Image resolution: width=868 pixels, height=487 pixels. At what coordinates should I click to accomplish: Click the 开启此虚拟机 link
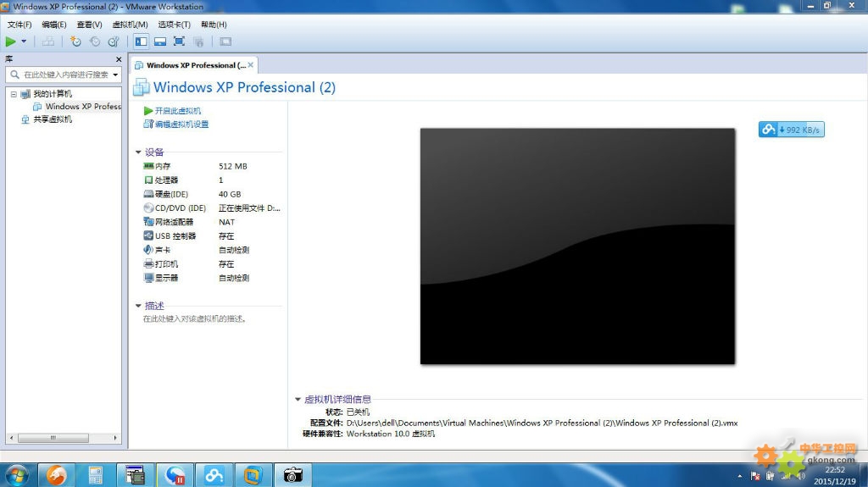(178, 111)
